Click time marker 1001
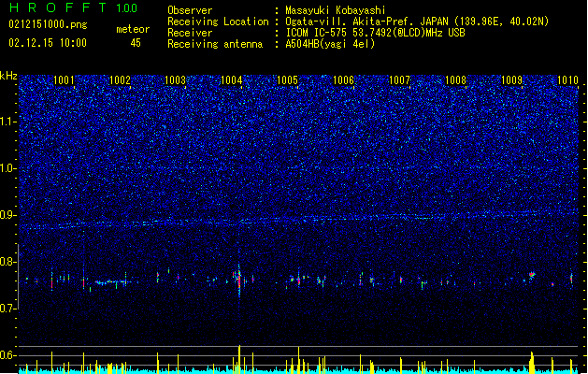This screenshot has height=374, width=588. (x=64, y=80)
